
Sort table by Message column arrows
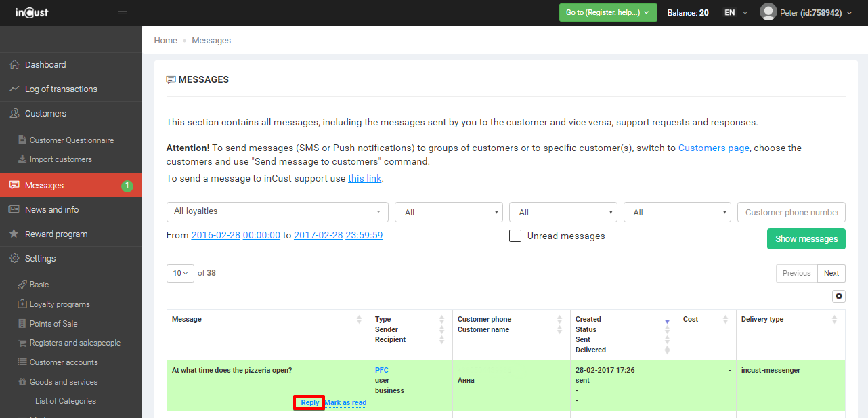coord(359,319)
